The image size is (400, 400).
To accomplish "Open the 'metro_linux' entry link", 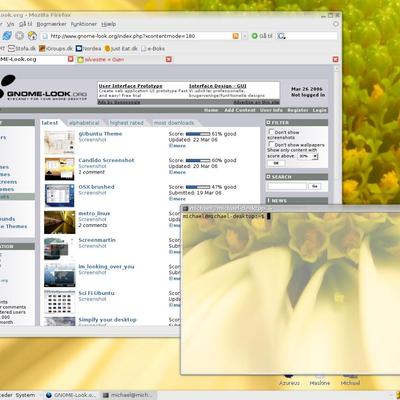I will [x=94, y=213].
